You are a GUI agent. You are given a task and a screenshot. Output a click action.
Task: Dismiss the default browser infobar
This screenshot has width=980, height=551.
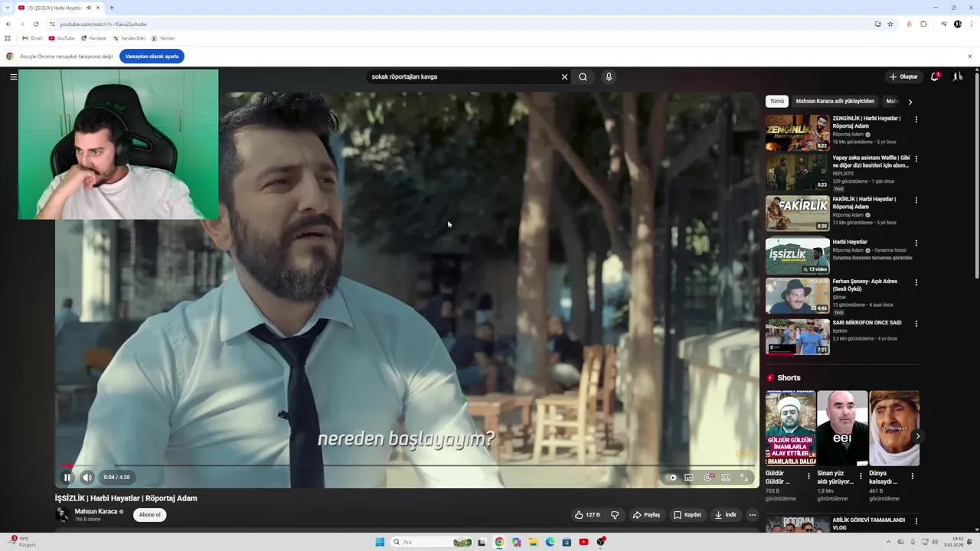(x=969, y=57)
